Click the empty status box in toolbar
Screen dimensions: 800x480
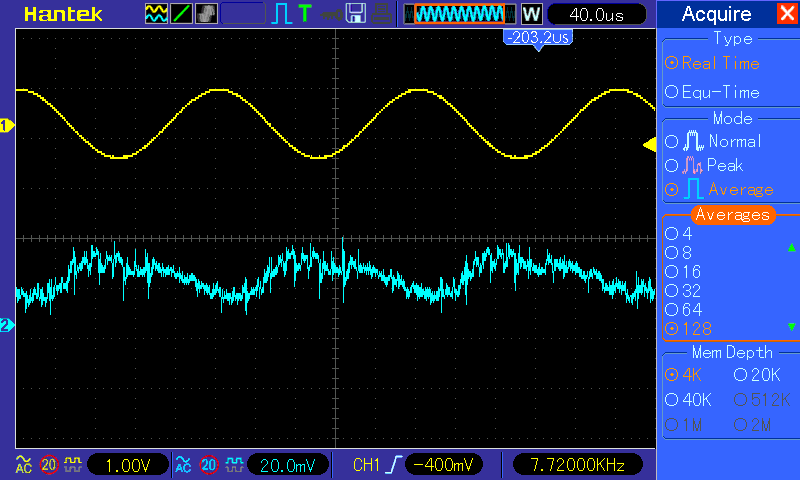tap(243, 14)
